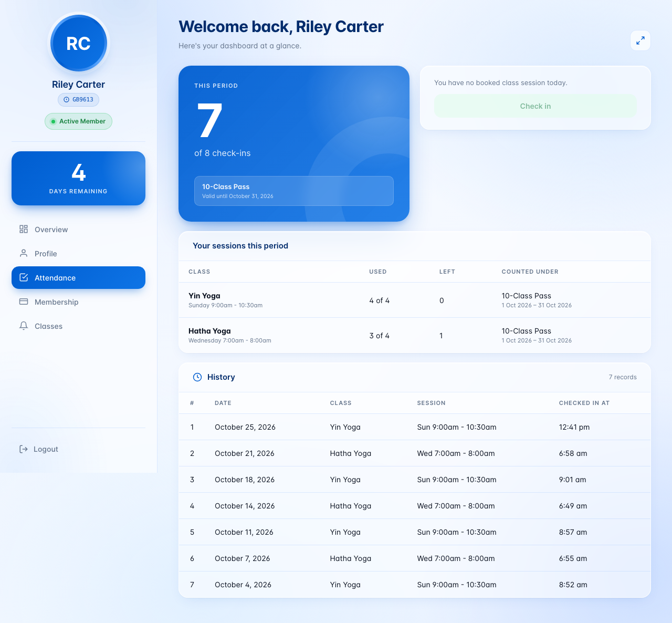Click the Check in button

coord(535,106)
